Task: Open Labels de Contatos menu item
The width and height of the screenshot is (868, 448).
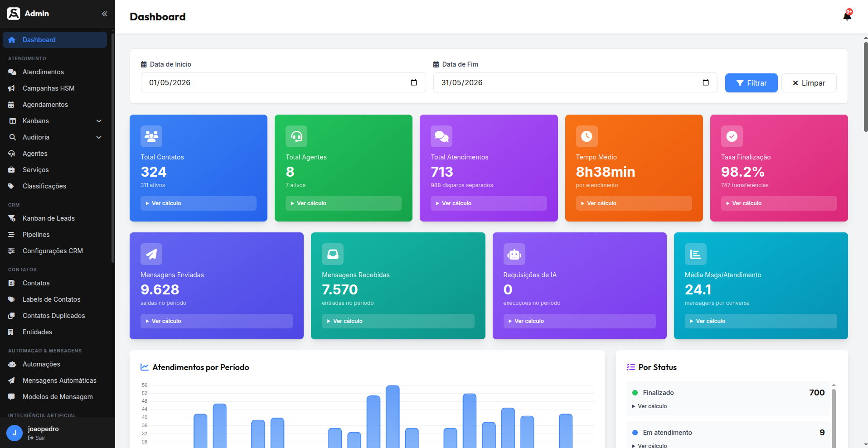Action: click(x=55, y=299)
